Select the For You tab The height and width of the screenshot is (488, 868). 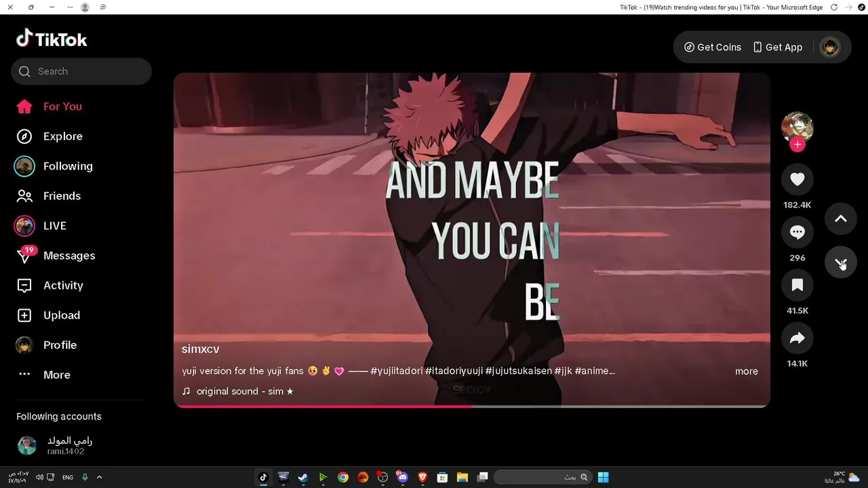click(62, 106)
